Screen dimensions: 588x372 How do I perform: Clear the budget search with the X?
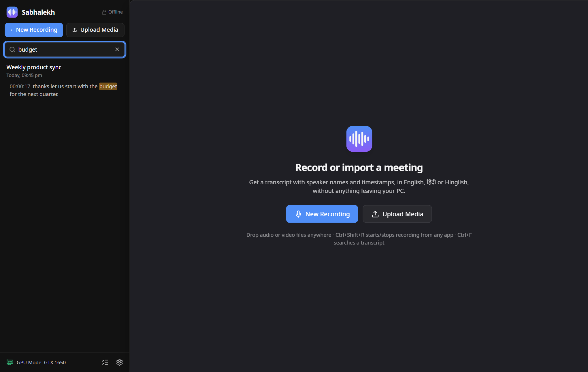pyautogui.click(x=117, y=49)
